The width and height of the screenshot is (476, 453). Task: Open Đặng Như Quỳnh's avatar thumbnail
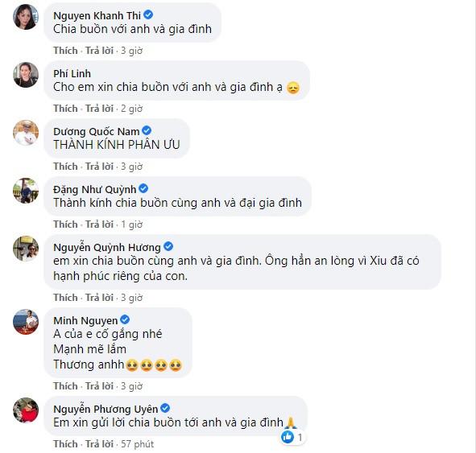coord(26,191)
